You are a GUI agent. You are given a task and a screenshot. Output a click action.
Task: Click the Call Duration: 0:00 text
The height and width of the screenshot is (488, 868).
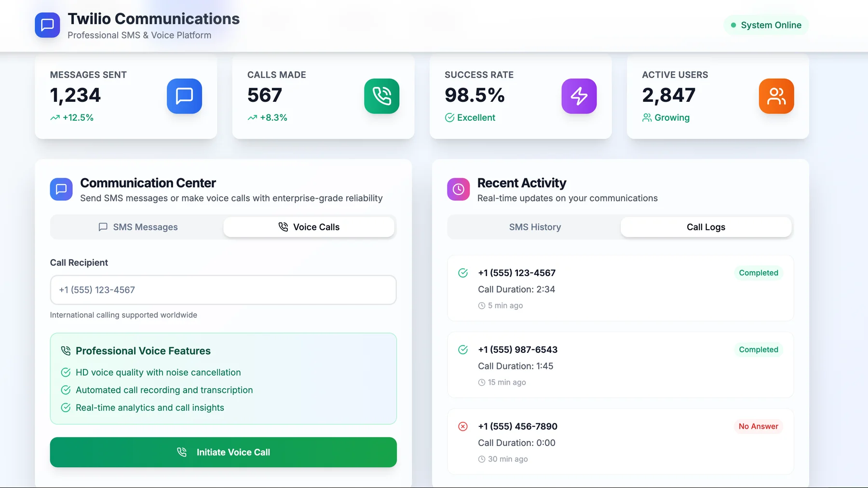(x=516, y=443)
